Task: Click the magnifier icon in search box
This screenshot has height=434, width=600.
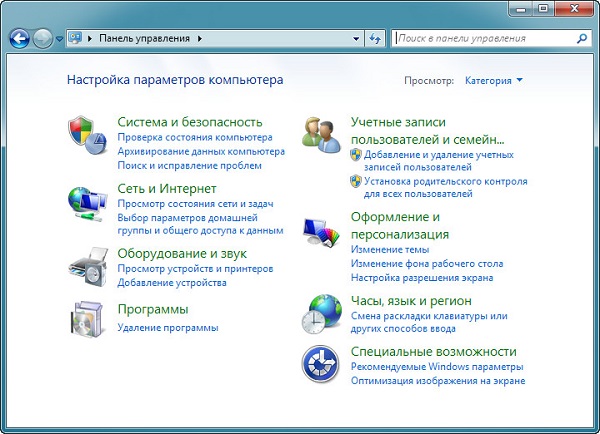Action: click(x=582, y=38)
